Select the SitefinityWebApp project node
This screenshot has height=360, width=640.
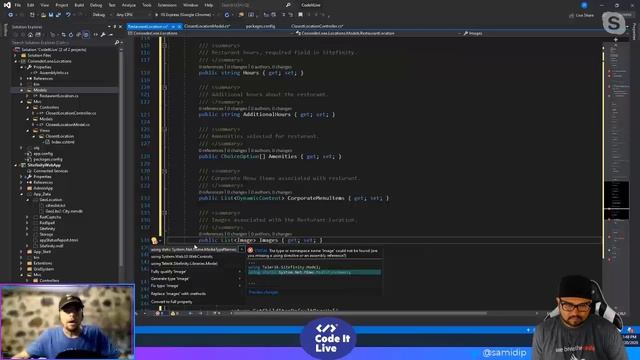[x=44, y=165]
